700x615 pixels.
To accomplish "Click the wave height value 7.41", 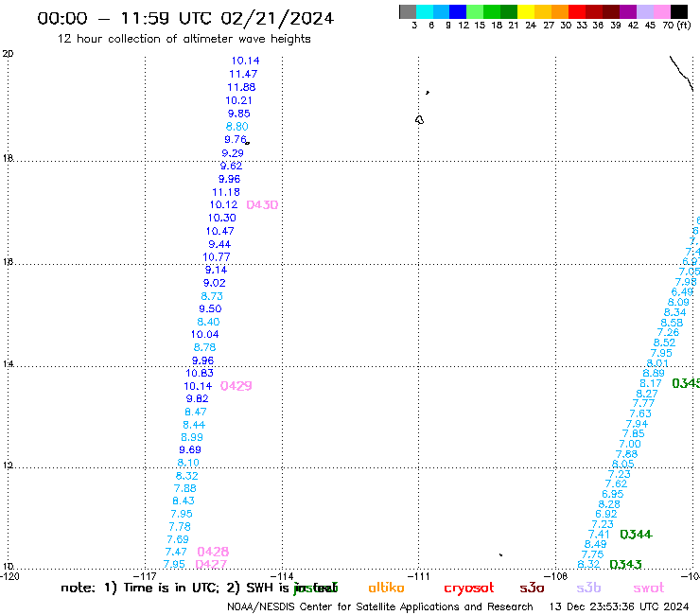I will point(599,535).
